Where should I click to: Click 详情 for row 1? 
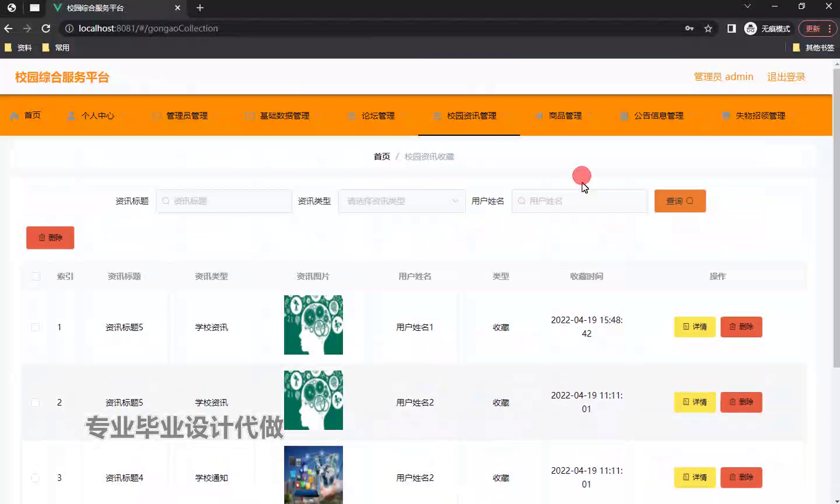[x=695, y=327]
